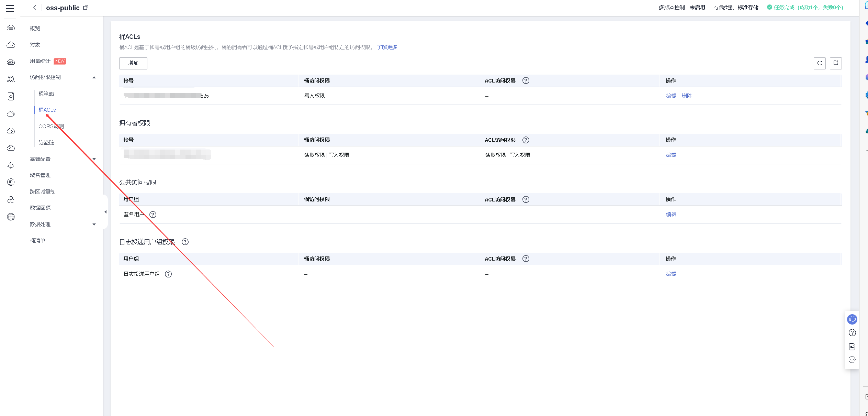Screen dimensions: 868x416
Task: Delete the write-permission account ACL entry
Action: (x=687, y=96)
